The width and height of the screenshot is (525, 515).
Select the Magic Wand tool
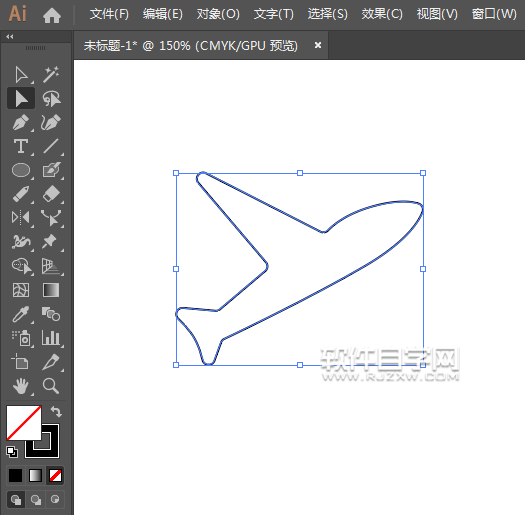pos(51,74)
